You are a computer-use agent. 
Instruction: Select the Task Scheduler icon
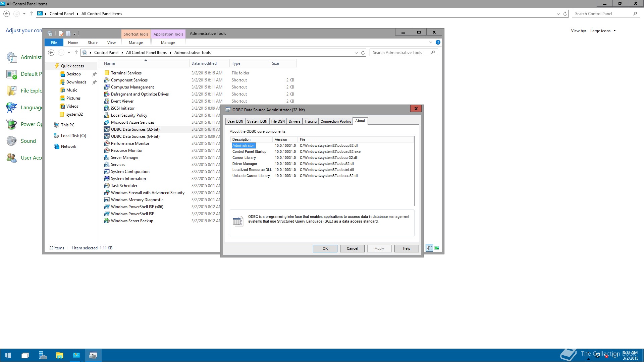coord(107,186)
